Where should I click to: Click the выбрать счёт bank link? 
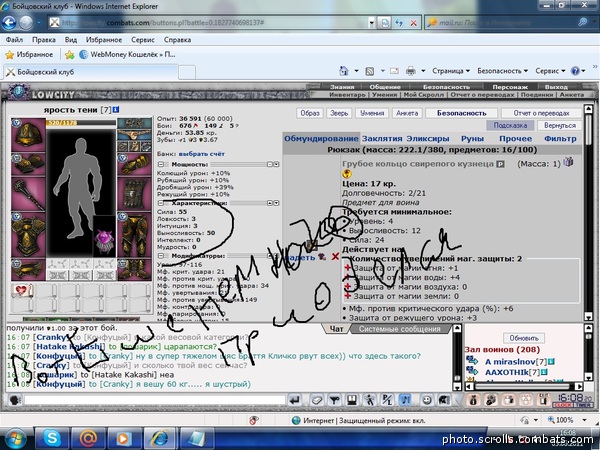[x=202, y=154]
